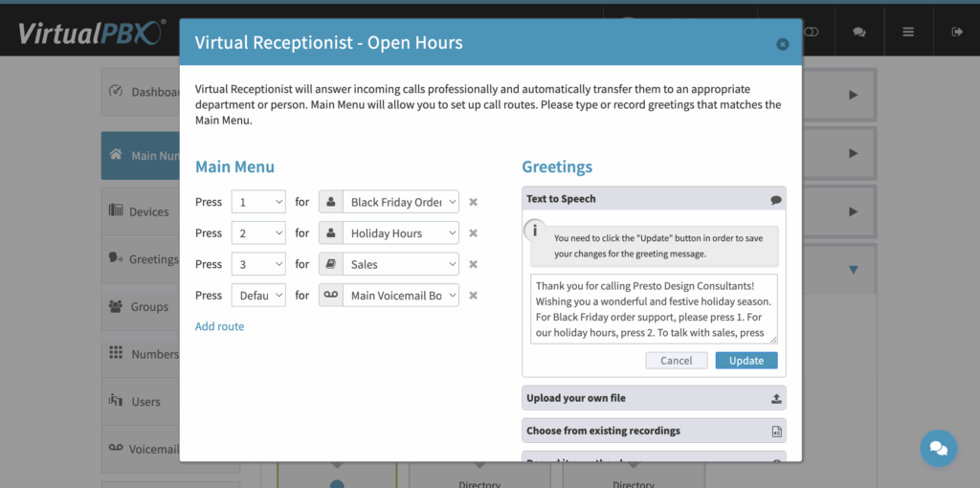Click the user icon beside Holiday Hours
Viewport: 980px width, 488px height.
point(330,233)
